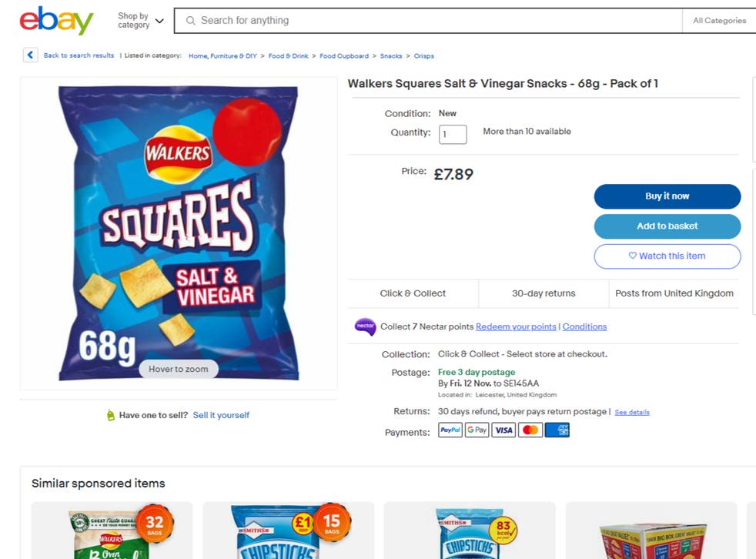Click the Quantity input box
This screenshot has width=756, height=559.
(x=453, y=134)
